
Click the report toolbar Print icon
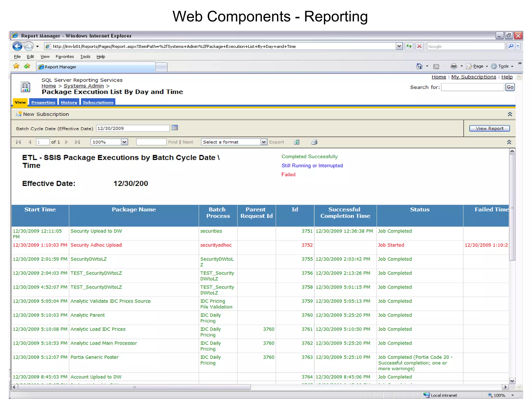(x=314, y=142)
